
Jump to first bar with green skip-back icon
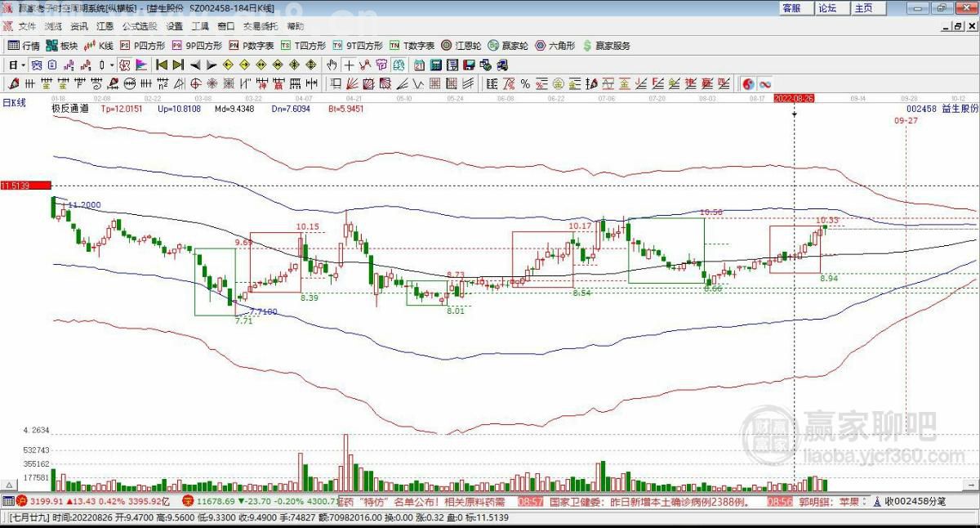click(162, 65)
